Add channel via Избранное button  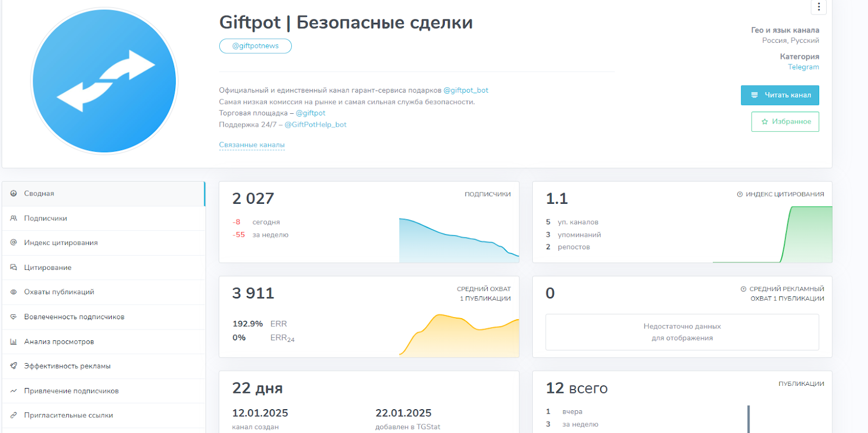click(x=785, y=121)
